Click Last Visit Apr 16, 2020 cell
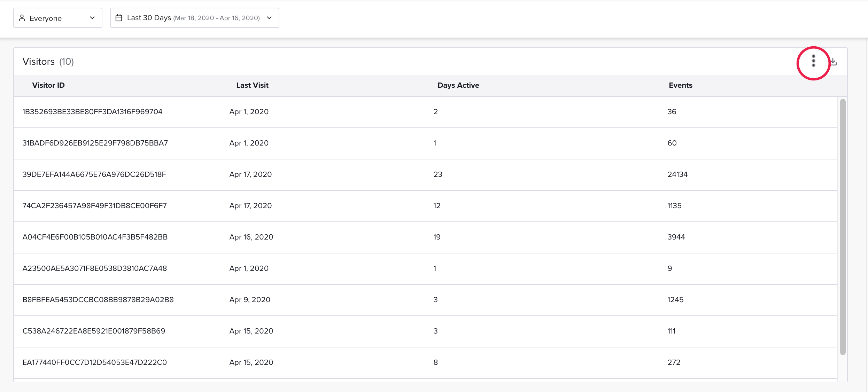The width and height of the screenshot is (868, 392). [251, 237]
